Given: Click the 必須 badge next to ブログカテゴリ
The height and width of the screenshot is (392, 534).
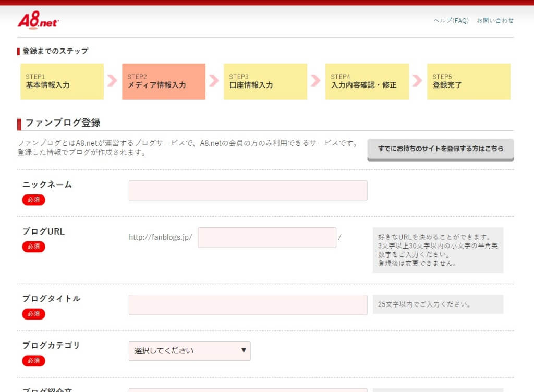Looking at the screenshot, I should (33, 361).
